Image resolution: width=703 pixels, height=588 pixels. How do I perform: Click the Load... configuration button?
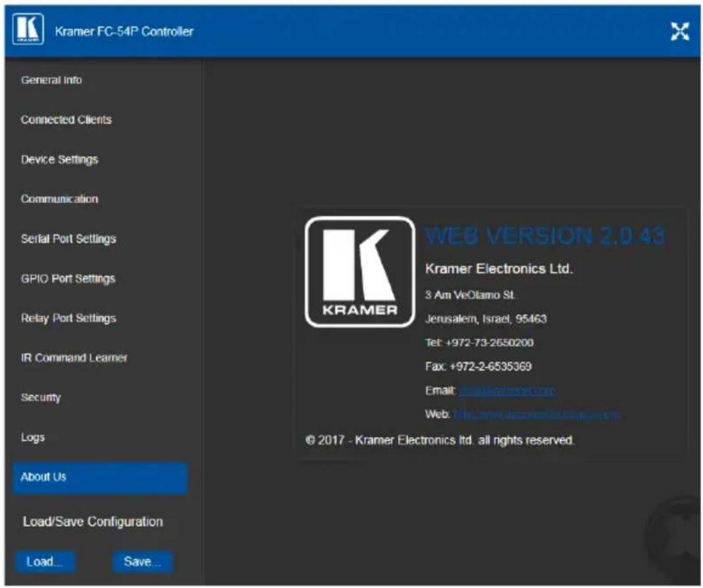[45, 562]
